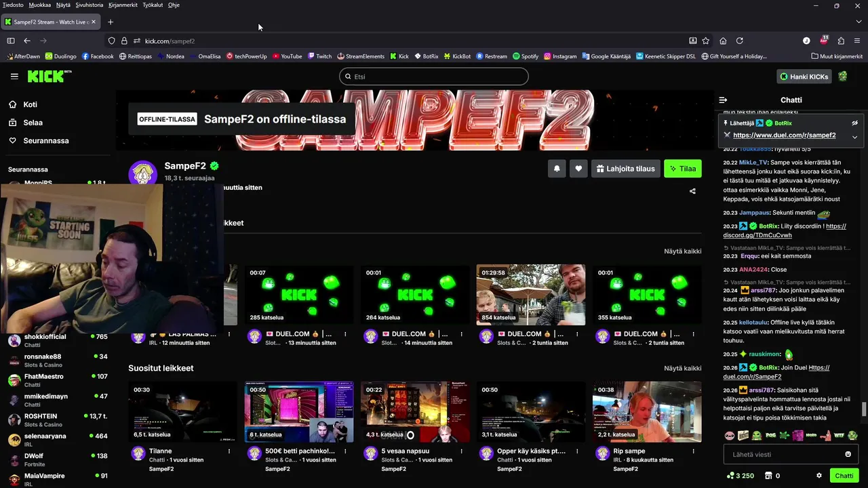Open options menu for Rip sampe clip
Viewport: 868px width, 488px height.
pyautogui.click(x=694, y=451)
